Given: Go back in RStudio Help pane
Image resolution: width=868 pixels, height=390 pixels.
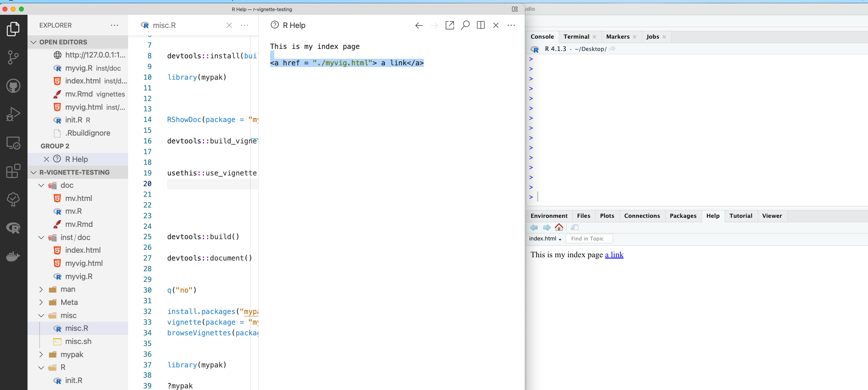Looking at the screenshot, I should 534,227.
